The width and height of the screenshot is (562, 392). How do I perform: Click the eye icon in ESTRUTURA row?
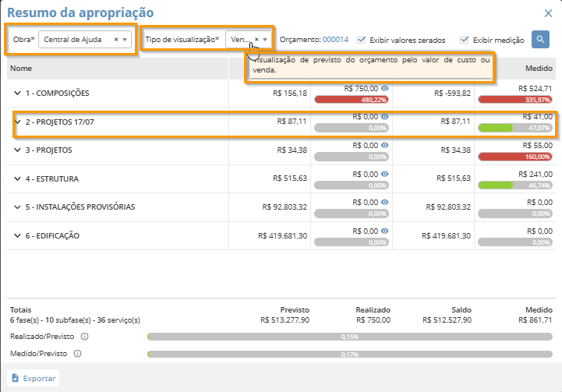384,174
